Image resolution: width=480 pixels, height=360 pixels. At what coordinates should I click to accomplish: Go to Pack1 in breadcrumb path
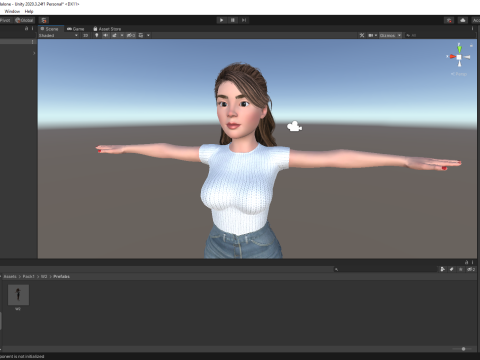click(28, 277)
